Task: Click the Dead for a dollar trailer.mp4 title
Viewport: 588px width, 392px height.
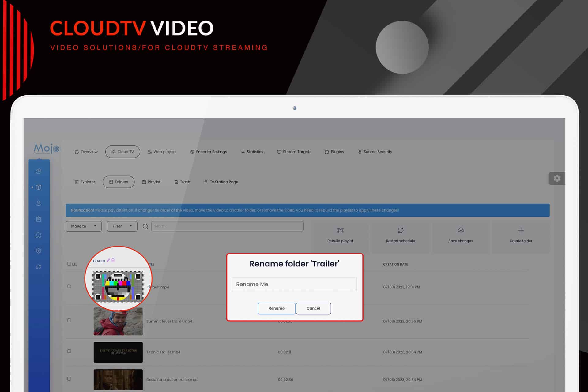Action: point(172,380)
